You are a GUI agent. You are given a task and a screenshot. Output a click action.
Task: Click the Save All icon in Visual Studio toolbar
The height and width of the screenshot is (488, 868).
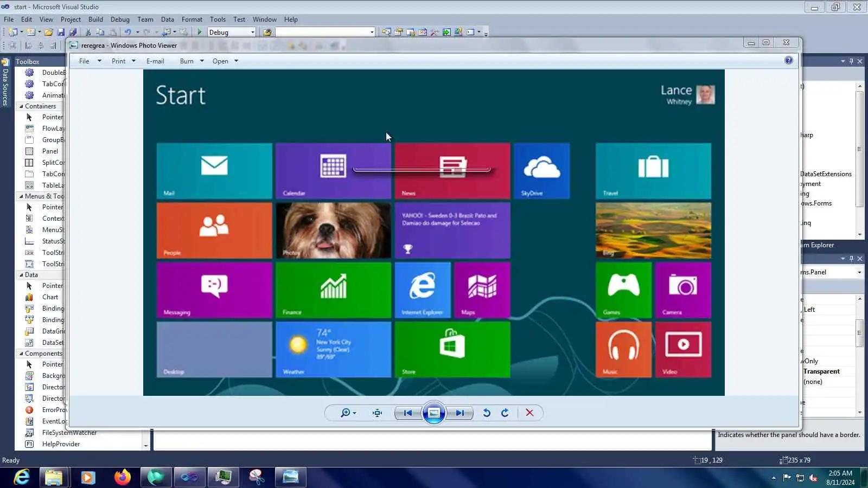click(x=73, y=32)
